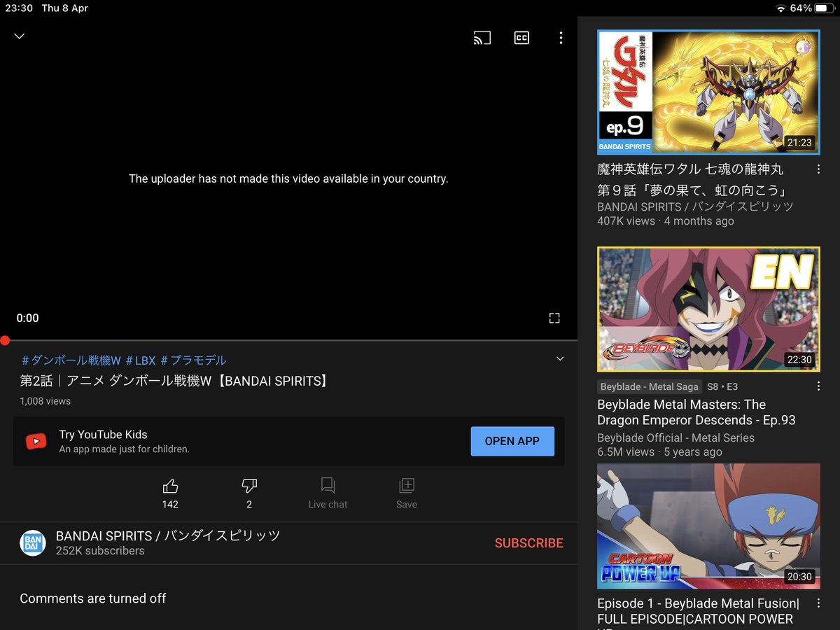Open the #ダンボール戦機W hashtag
This screenshot has width=840, height=630.
click(x=71, y=360)
